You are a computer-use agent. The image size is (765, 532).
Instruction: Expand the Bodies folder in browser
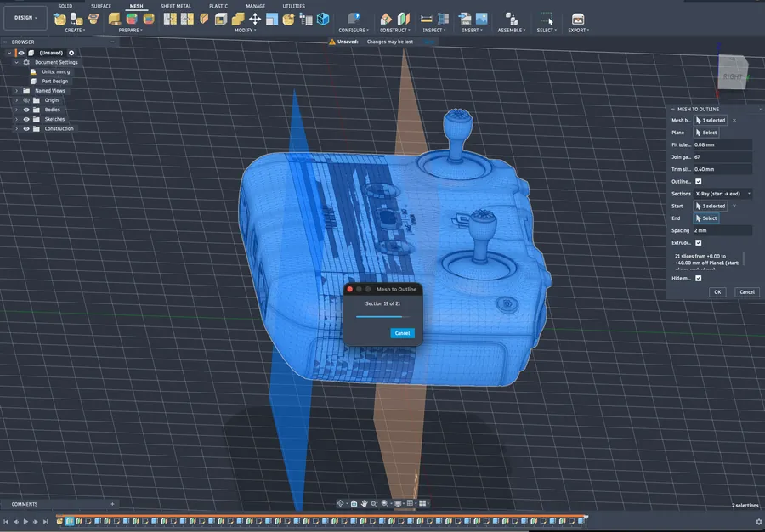click(17, 110)
